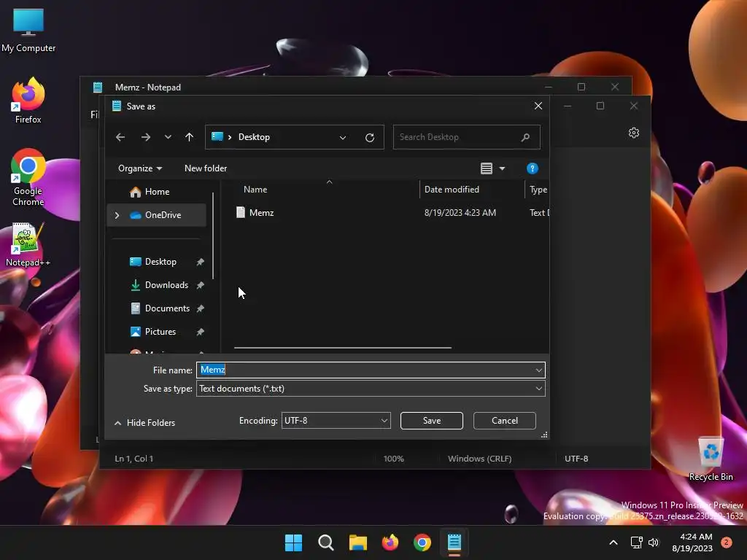Change the view layout icon
The width and height of the screenshot is (747, 560).
[487, 168]
